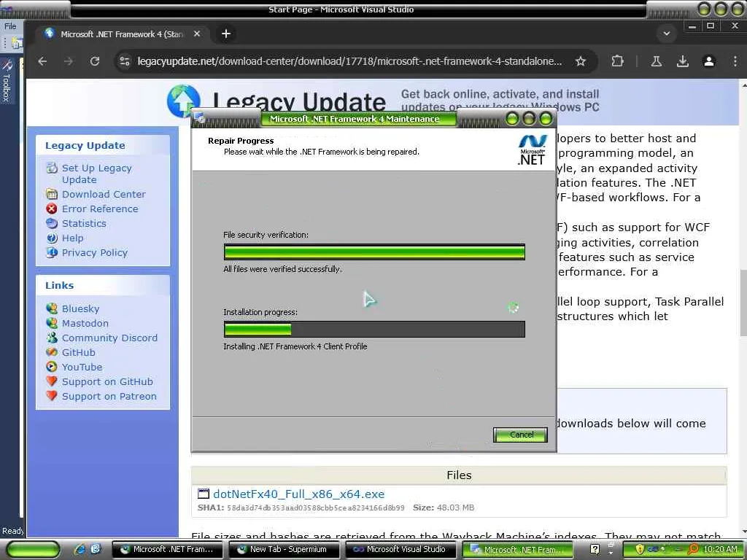Open the YouTube link
Screen dimensions: 747x560
point(82,367)
